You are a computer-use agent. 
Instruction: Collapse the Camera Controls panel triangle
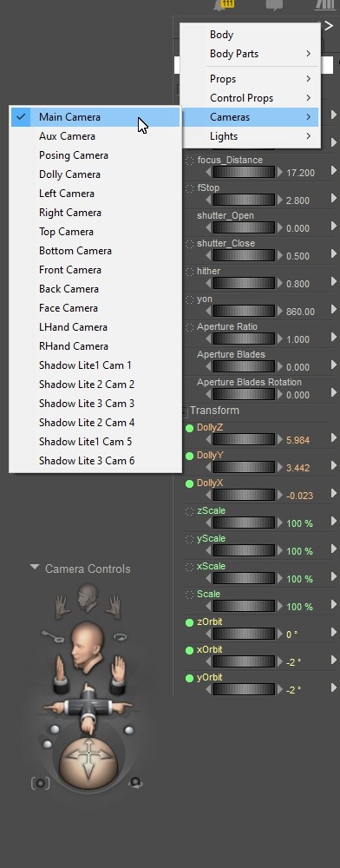tap(35, 568)
